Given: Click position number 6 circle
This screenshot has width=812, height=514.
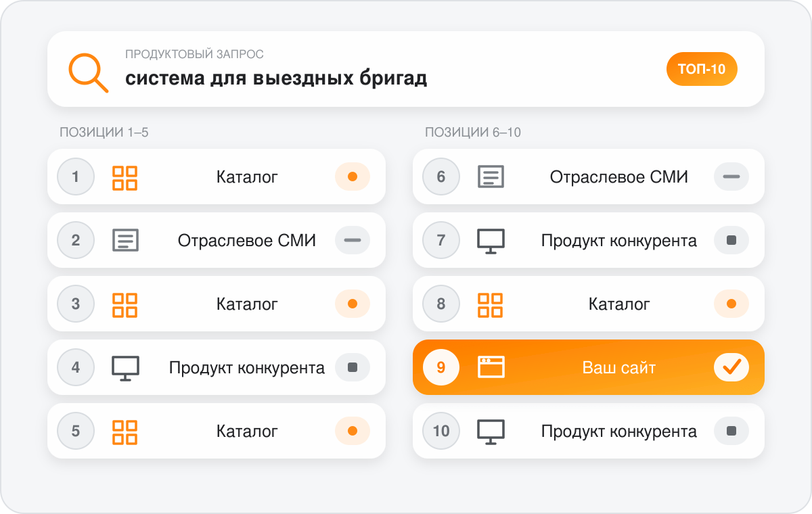Looking at the screenshot, I should click(x=441, y=177).
